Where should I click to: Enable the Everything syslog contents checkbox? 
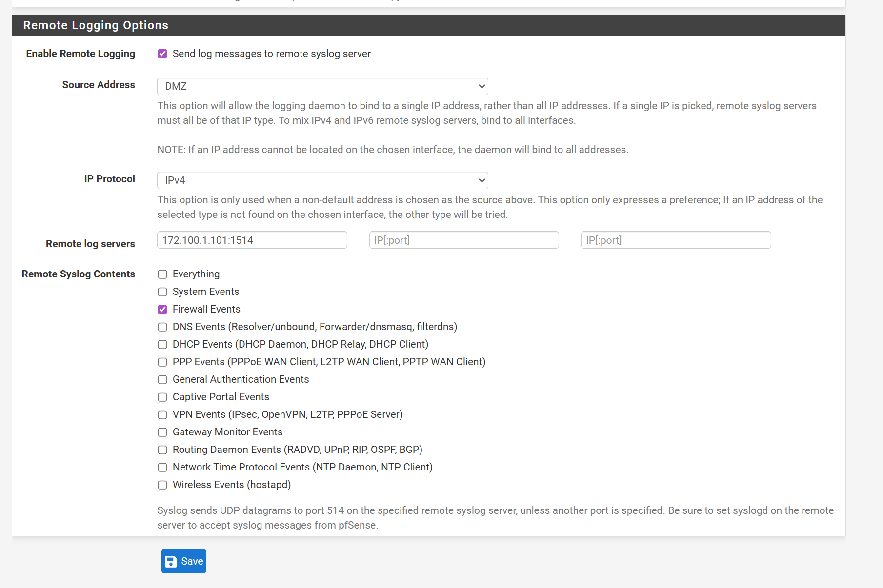162,274
